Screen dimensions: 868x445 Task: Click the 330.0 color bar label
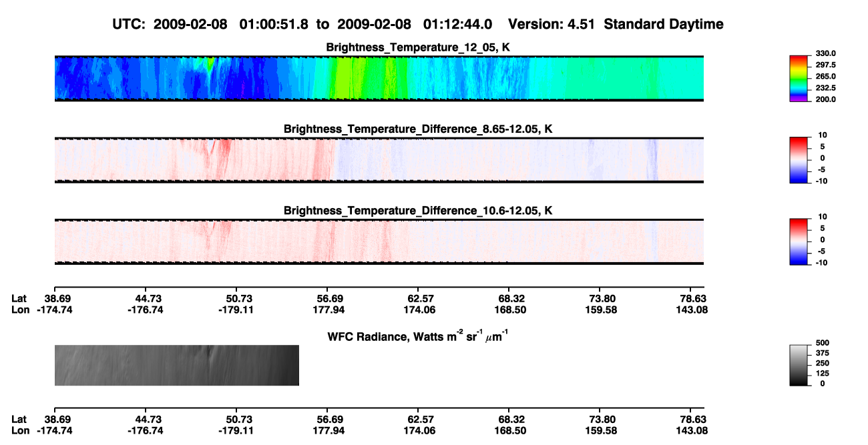(x=826, y=53)
